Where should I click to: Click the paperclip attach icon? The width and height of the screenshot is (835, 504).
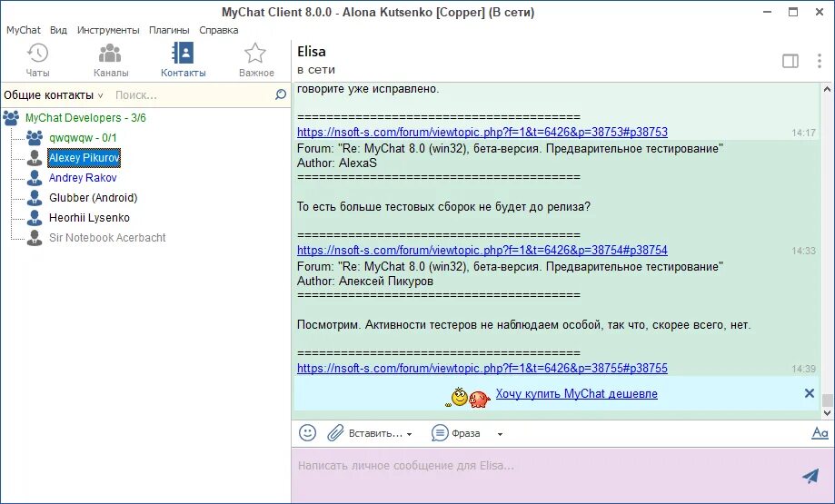(x=335, y=432)
